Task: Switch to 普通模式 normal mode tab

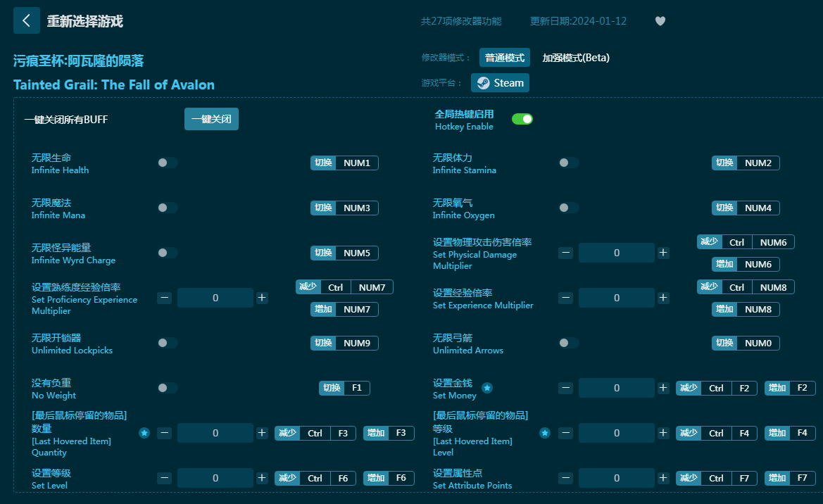Action: click(505, 58)
